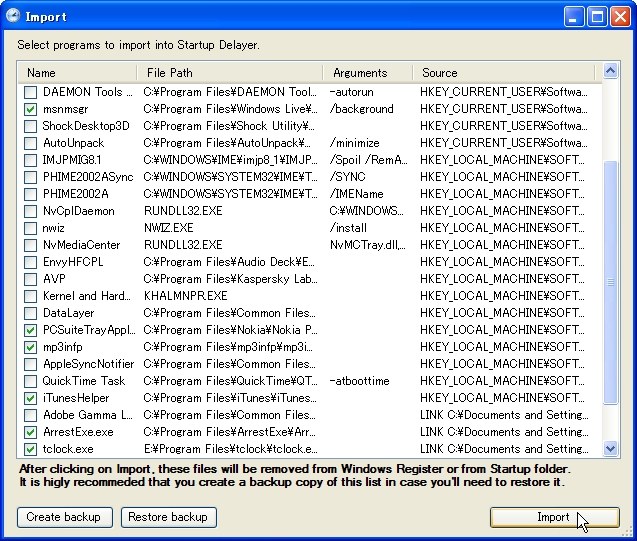
Task: Click the NWIZ.EXE file path
Action: tap(169, 228)
